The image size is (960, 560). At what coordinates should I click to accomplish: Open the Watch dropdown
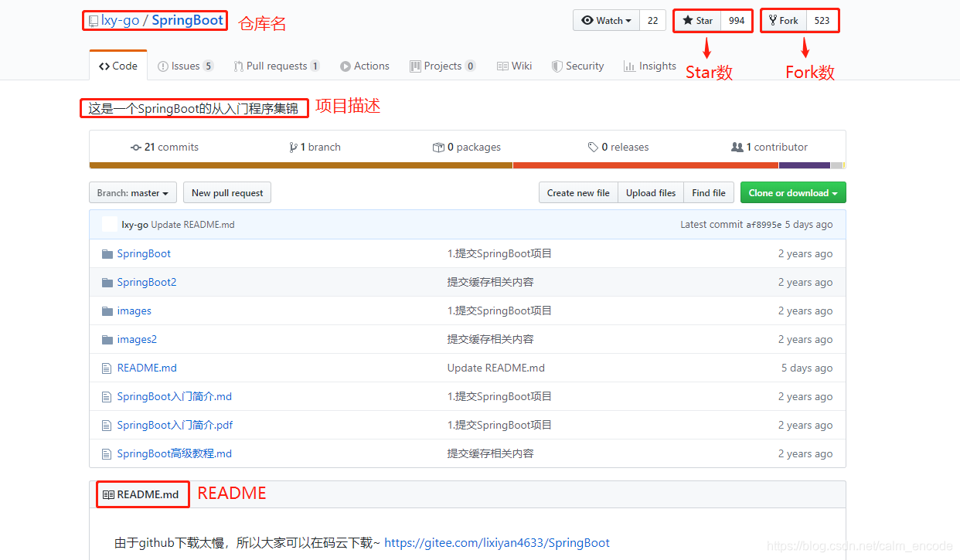tap(606, 21)
